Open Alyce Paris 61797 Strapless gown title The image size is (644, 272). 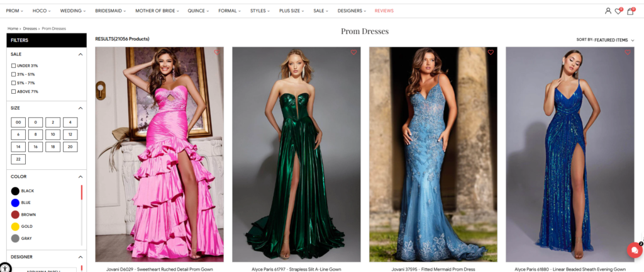[296, 269]
